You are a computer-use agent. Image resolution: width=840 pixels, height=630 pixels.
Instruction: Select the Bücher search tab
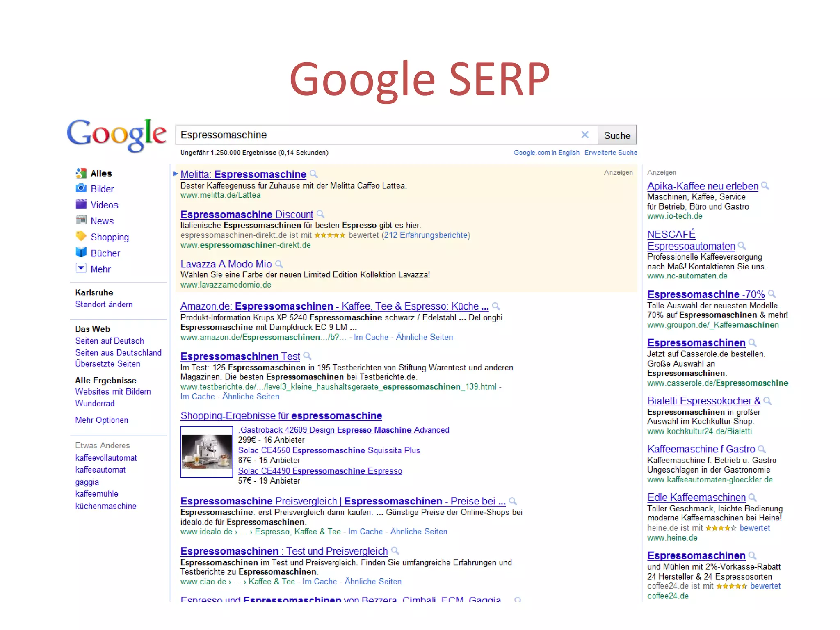point(105,253)
